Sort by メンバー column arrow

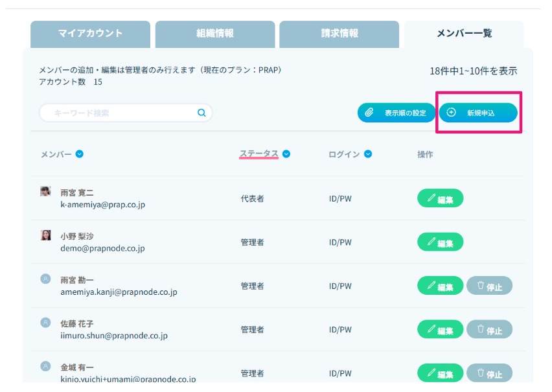79,154
